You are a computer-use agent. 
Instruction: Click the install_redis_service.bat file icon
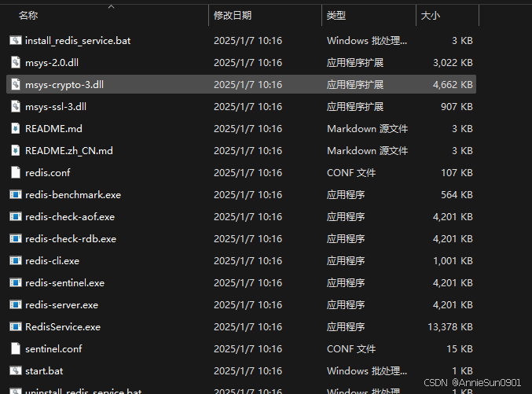tap(16, 40)
